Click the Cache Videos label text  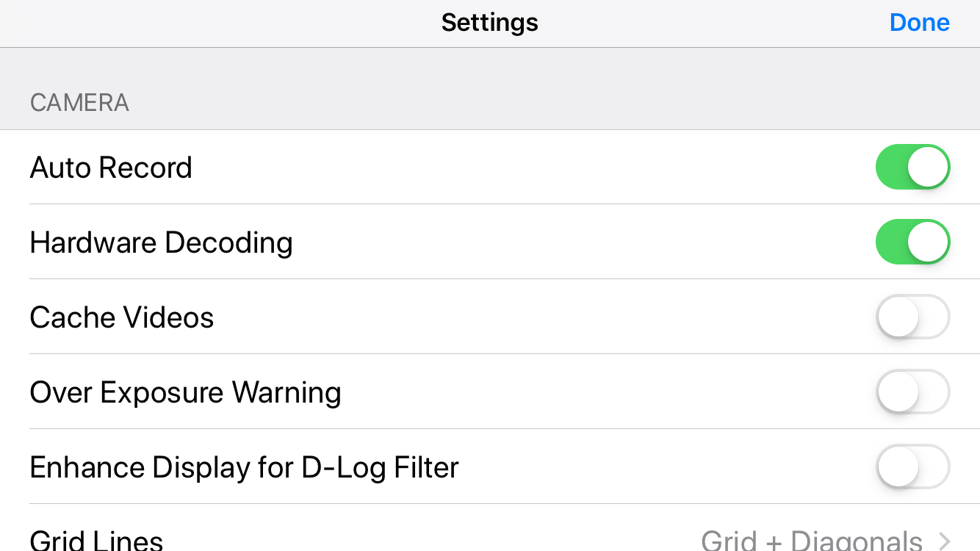[122, 317]
